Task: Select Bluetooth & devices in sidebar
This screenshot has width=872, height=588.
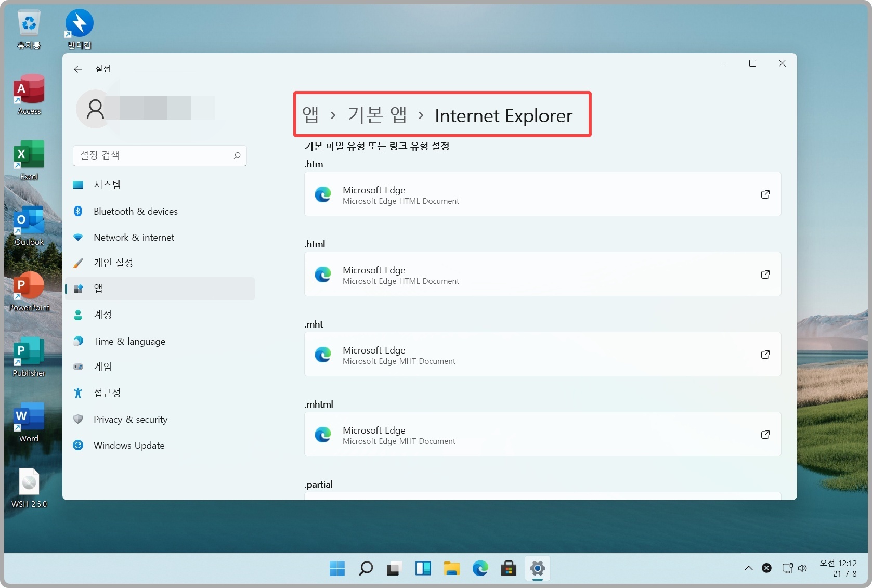Action: click(160, 211)
